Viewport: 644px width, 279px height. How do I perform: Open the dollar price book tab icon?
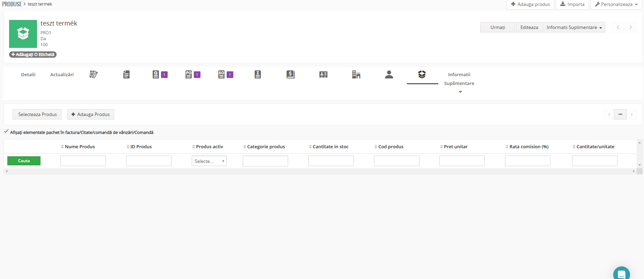coord(291,74)
